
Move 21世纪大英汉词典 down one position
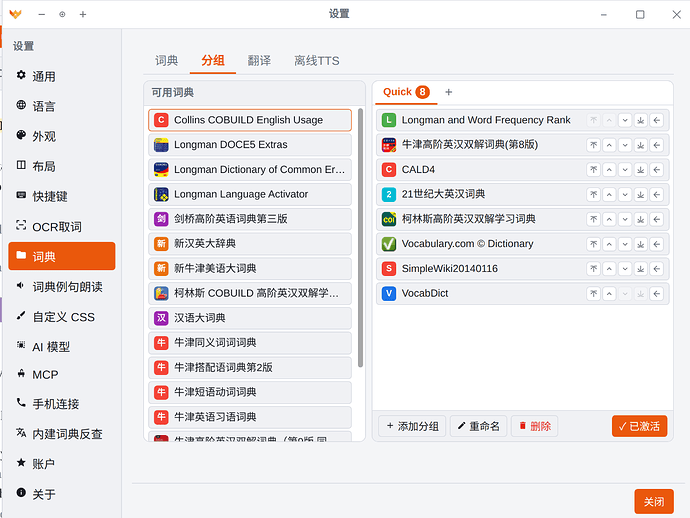click(x=625, y=195)
